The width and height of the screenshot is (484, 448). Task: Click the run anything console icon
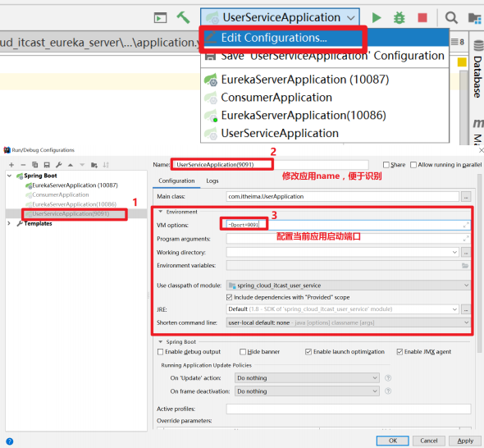160,18
